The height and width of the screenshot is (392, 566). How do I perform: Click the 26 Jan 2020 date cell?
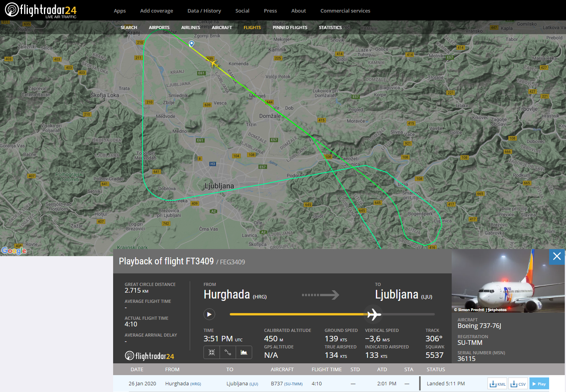click(142, 384)
